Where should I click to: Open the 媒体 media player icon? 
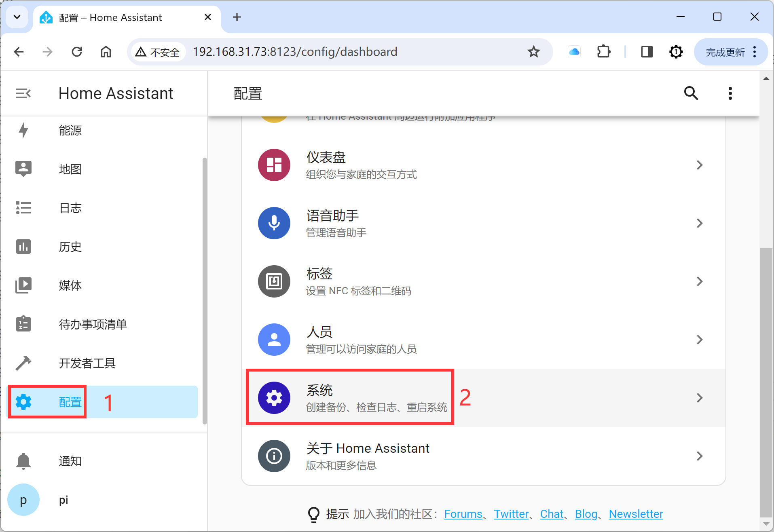(x=23, y=285)
